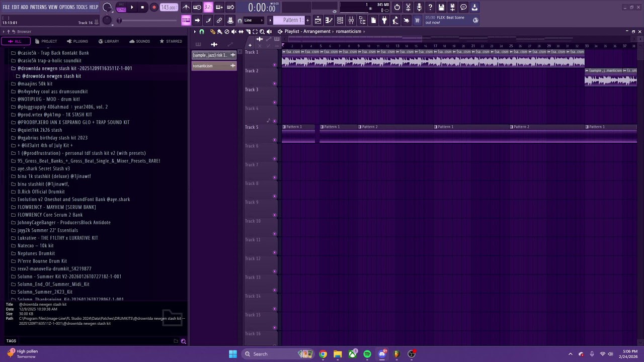644x362 pixels.
Task: Click the browser search magnifier icon
Action: (x=183, y=341)
